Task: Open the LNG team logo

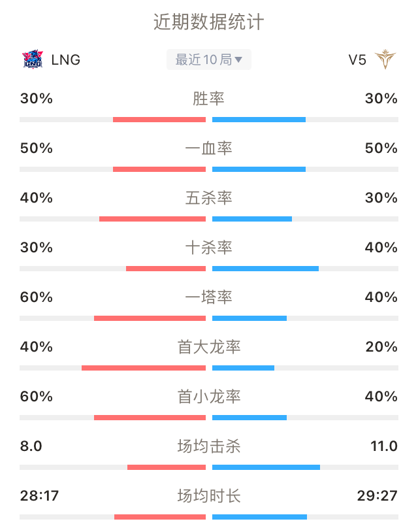Action: (x=32, y=59)
